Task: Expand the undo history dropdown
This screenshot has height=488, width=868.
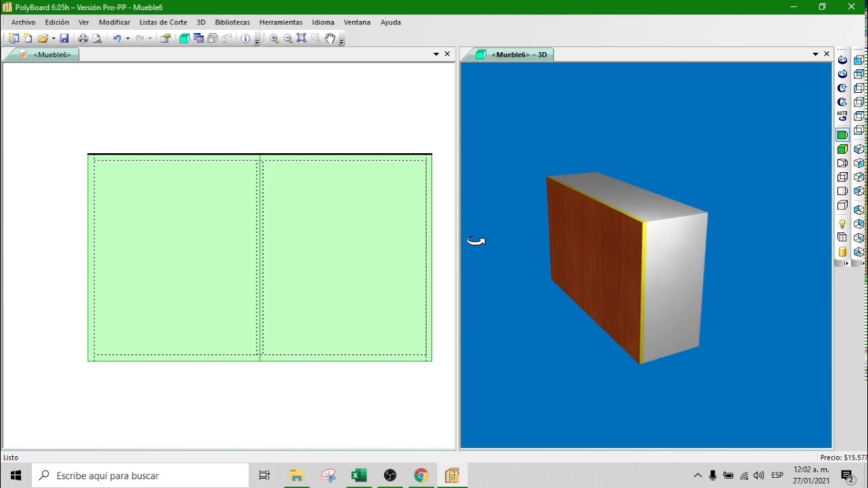Action: pos(127,39)
